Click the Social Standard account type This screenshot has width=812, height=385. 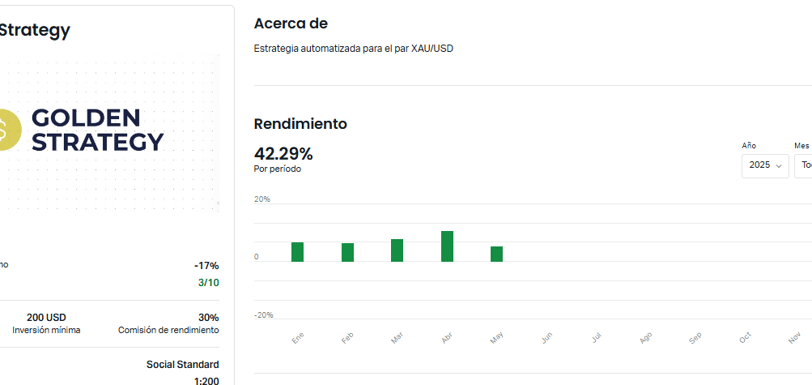coord(183,365)
